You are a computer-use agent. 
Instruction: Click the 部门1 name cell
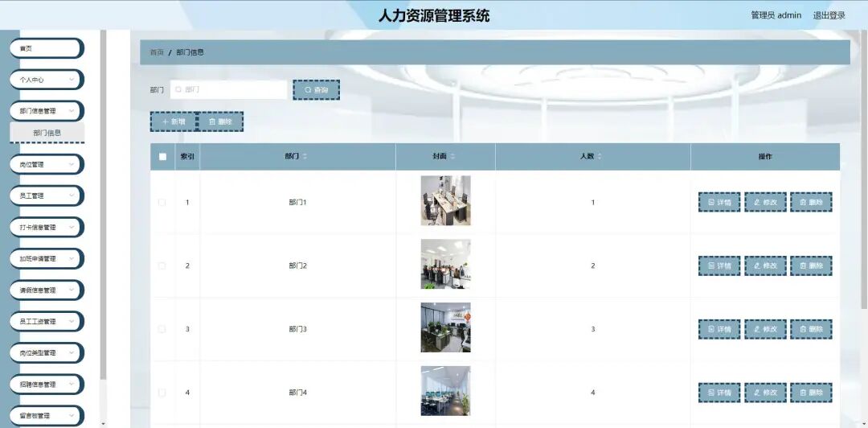coord(298,203)
